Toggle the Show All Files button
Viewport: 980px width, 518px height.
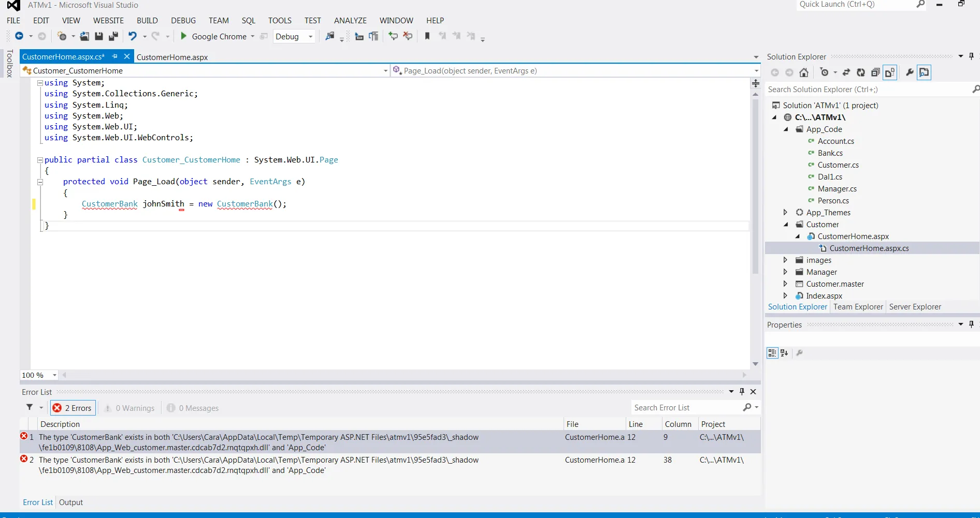tap(890, 73)
